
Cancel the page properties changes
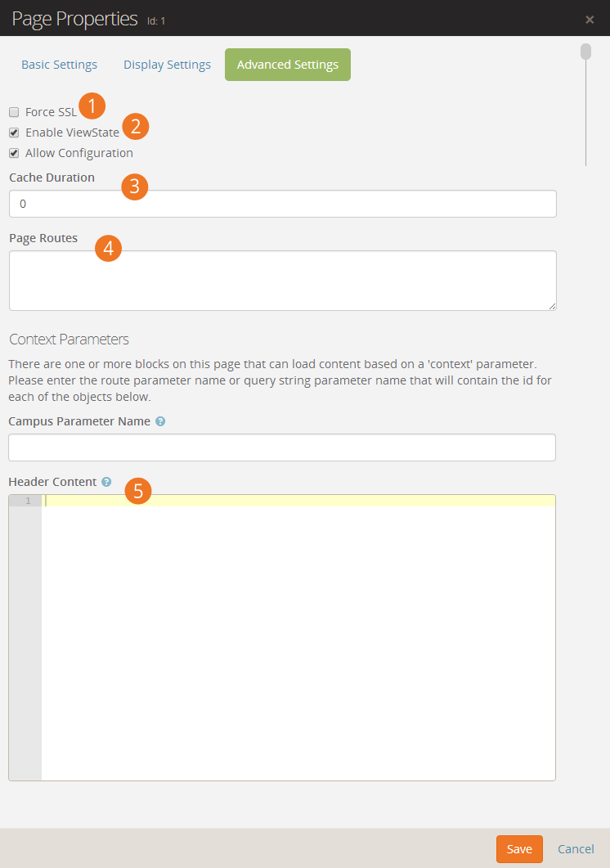(576, 849)
